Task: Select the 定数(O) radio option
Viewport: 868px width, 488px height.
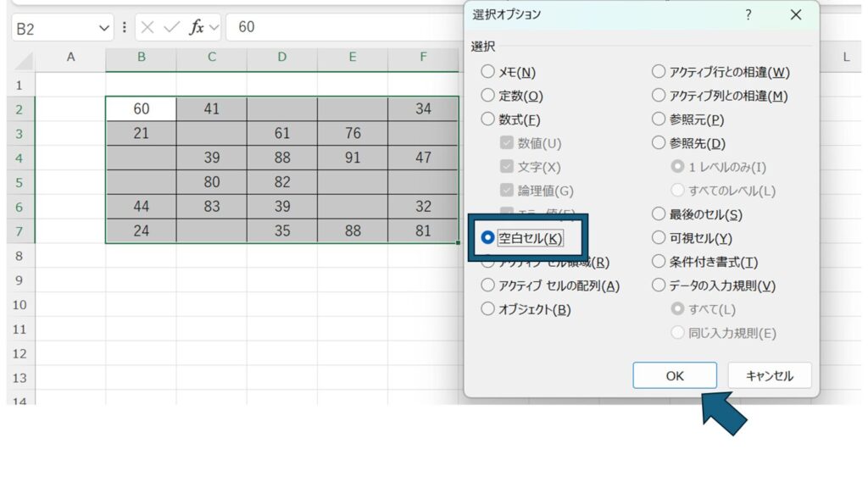Action: tap(487, 97)
